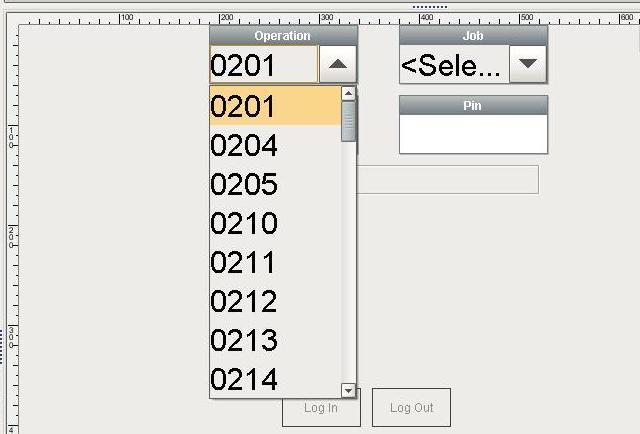Screen dimensions: 640x434
Task: Click the Job combo box showing <Sele...
Action: (x=454, y=64)
